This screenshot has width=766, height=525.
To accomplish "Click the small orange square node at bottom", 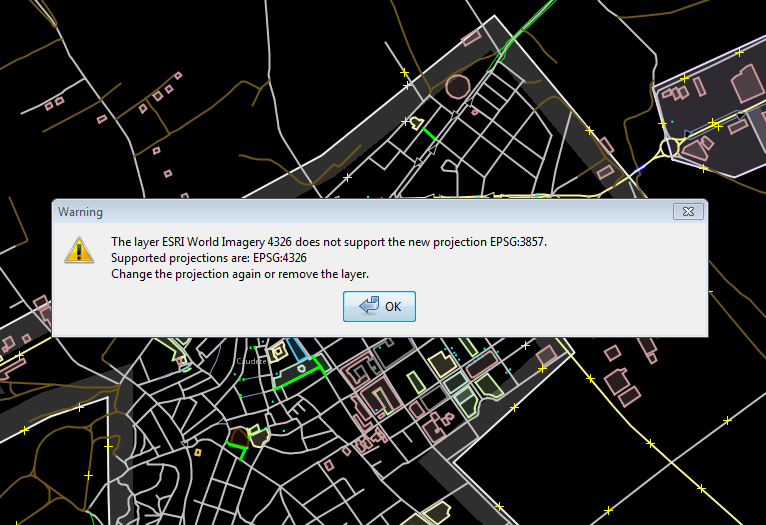I will click(198, 452).
